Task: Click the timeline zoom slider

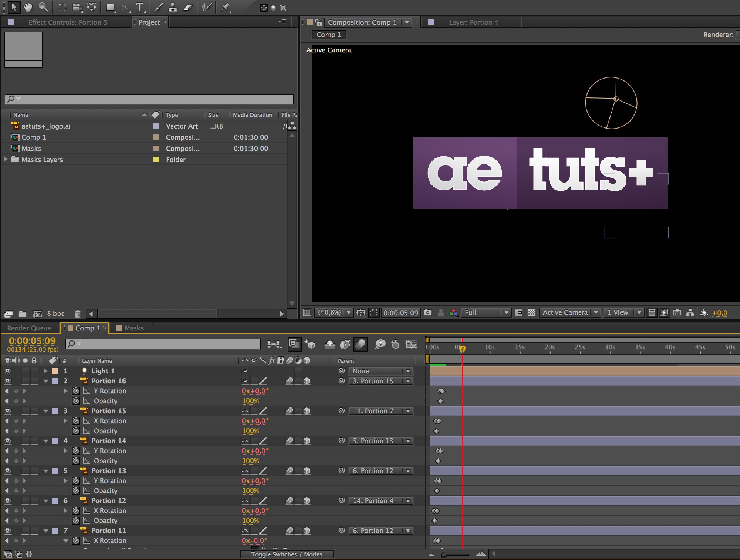Action: pyautogui.click(x=456, y=555)
